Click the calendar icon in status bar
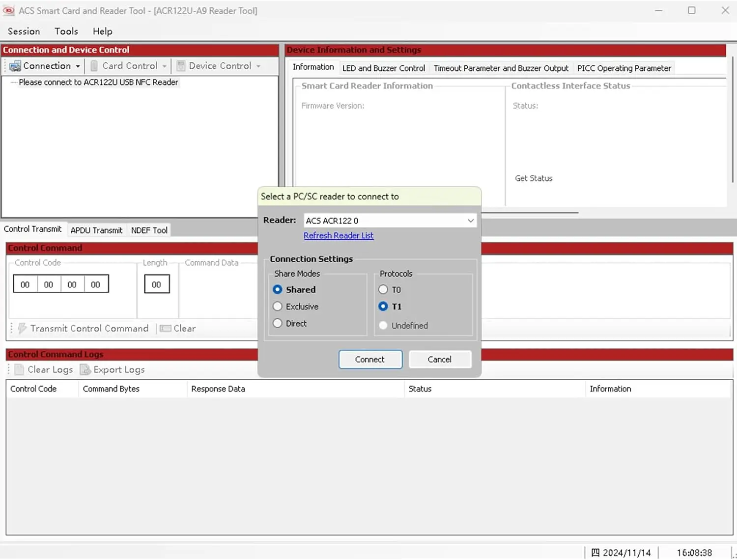The height and width of the screenshot is (560, 737). (x=595, y=553)
